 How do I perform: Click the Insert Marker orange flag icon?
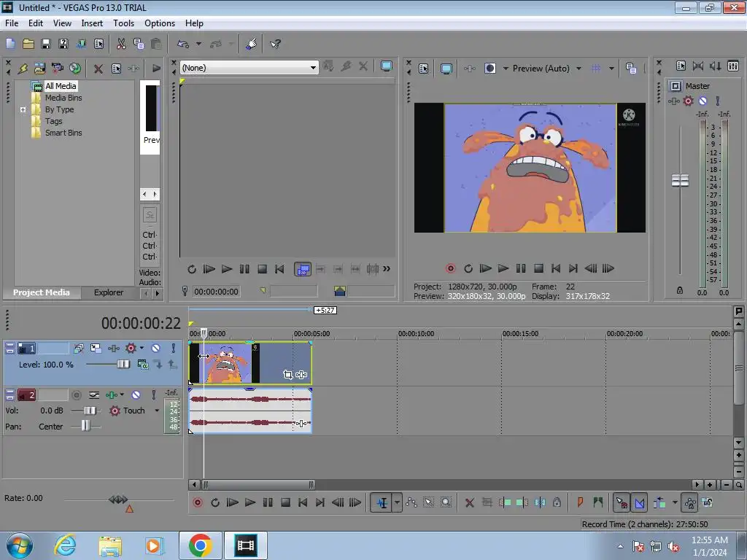tap(580, 502)
